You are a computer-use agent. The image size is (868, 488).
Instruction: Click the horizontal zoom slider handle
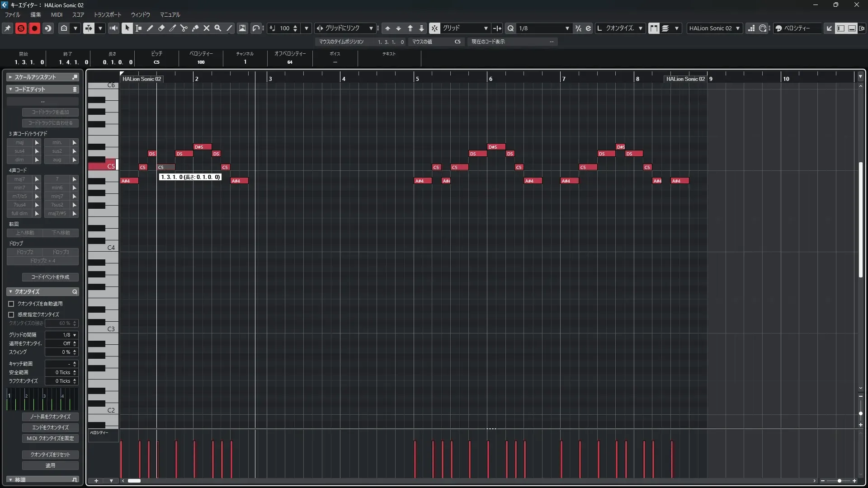pos(839,481)
